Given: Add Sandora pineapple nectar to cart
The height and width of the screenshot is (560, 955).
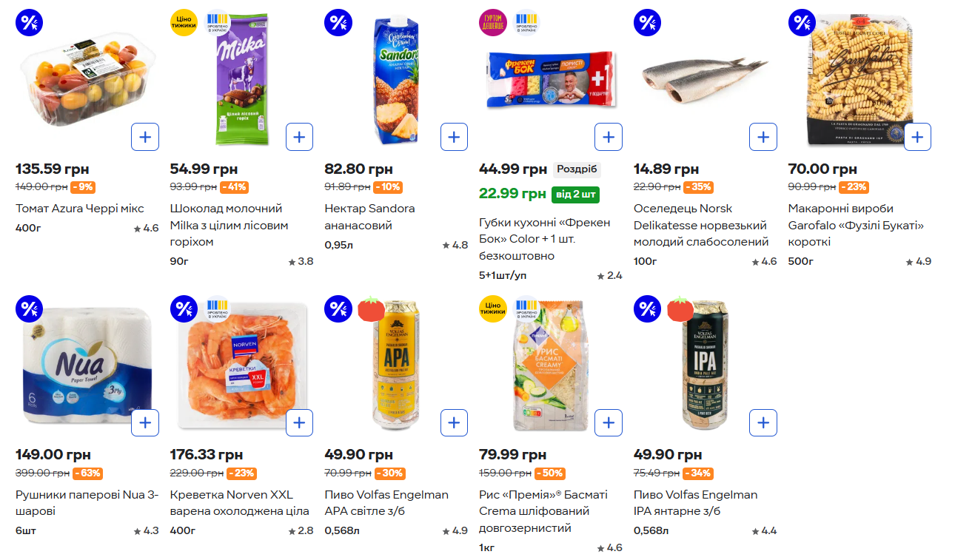Looking at the screenshot, I should [454, 137].
